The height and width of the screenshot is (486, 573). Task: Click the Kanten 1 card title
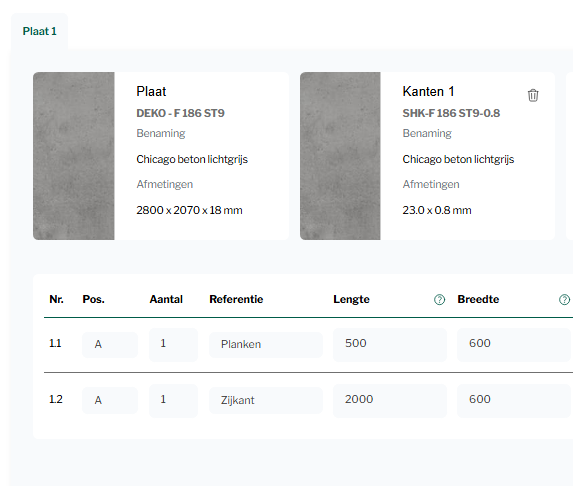[428, 91]
